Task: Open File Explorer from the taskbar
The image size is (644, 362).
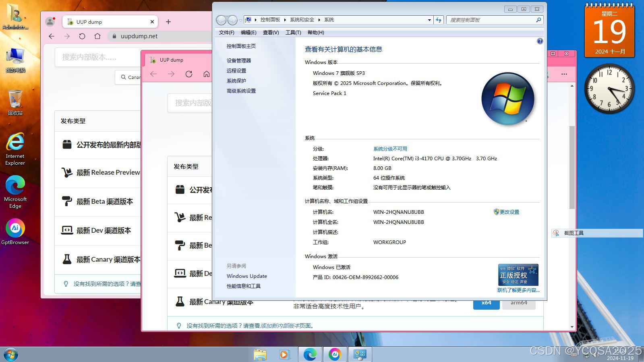Action: click(260, 354)
